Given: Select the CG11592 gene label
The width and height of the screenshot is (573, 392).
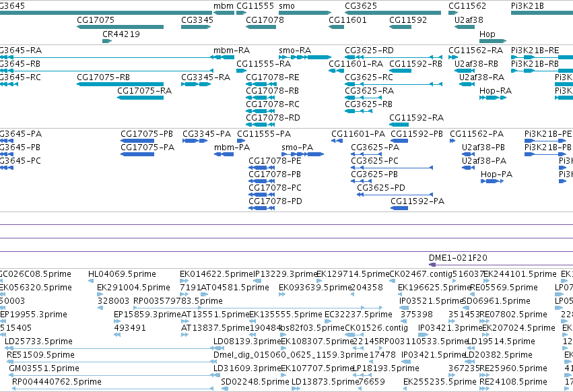Looking at the screenshot, I should click(x=408, y=20).
